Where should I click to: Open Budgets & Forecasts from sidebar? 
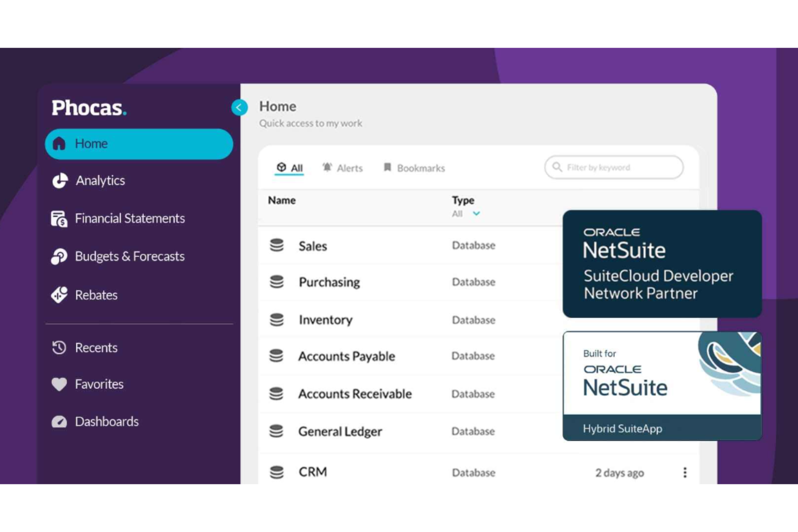tap(129, 257)
